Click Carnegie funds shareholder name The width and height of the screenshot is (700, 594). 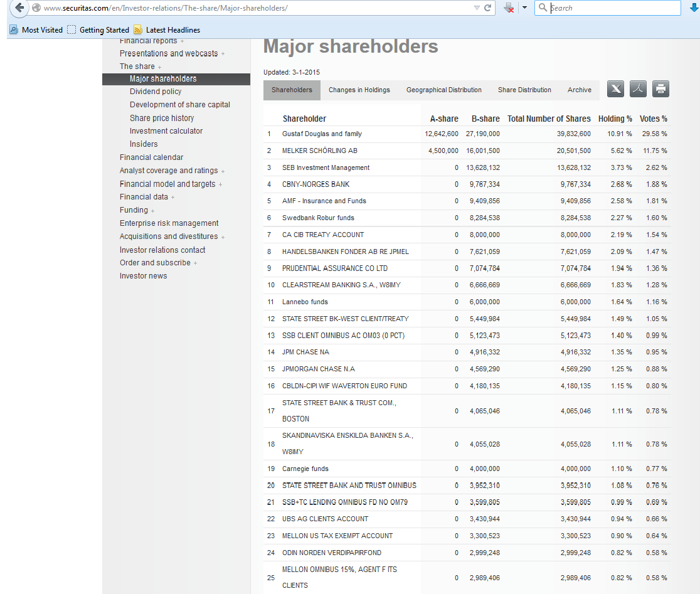point(305,469)
